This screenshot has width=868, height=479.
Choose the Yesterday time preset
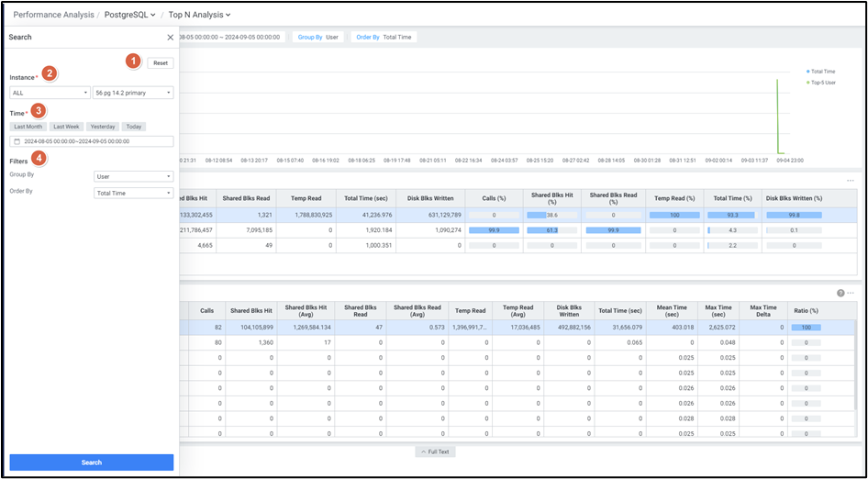[x=103, y=127]
